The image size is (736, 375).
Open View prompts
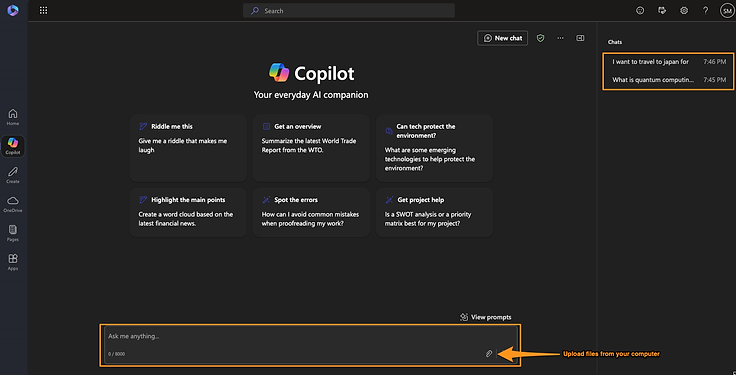tap(486, 317)
